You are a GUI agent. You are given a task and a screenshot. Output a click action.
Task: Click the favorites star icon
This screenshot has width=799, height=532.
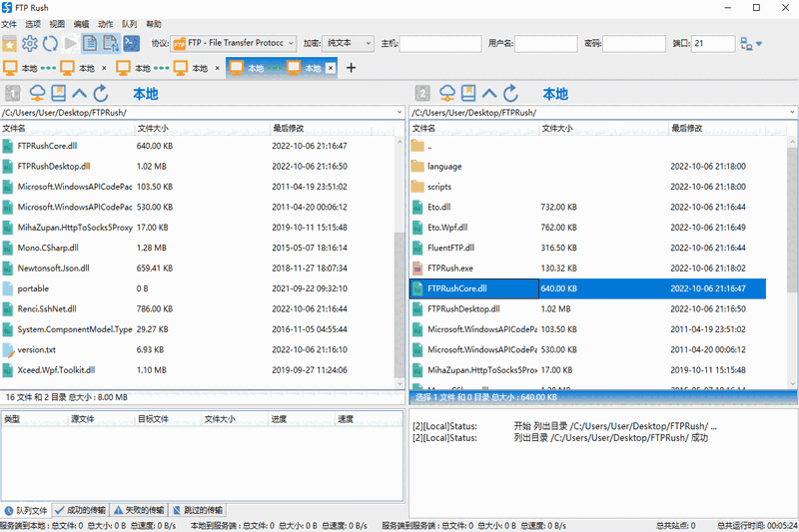tap(10, 43)
